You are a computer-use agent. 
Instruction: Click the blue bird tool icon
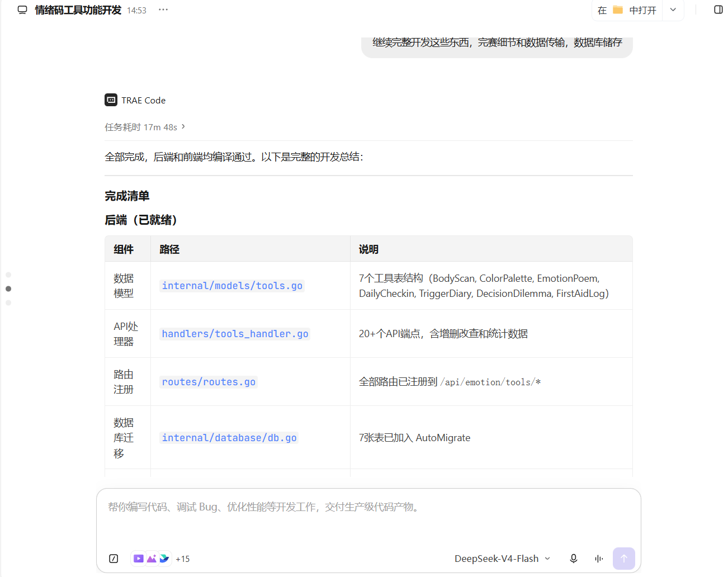(164, 559)
